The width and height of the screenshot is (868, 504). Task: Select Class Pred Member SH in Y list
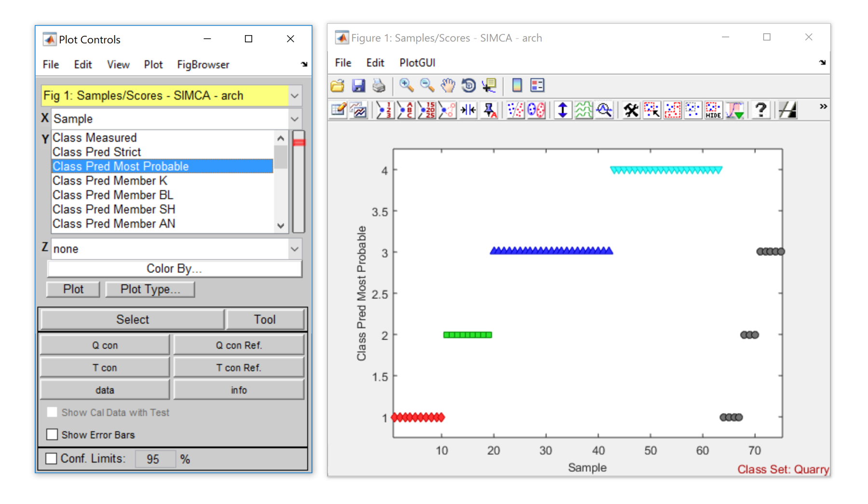pyautogui.click(x=114, y=209)
